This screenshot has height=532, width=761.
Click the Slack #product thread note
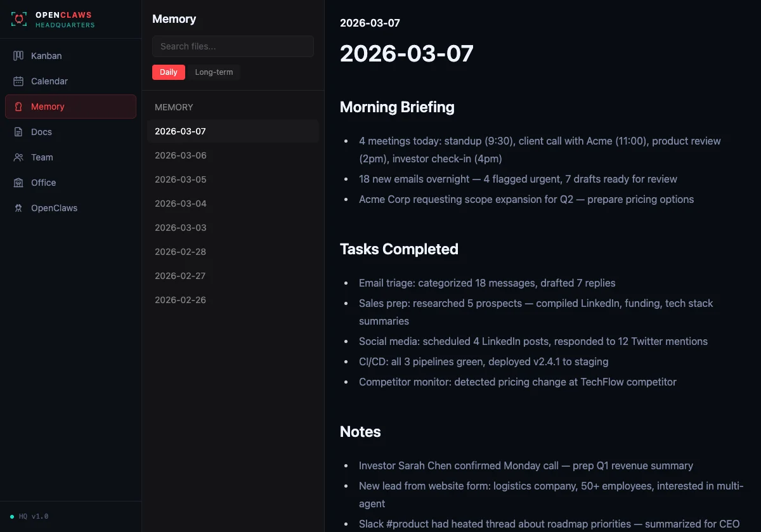click(549, 524)
